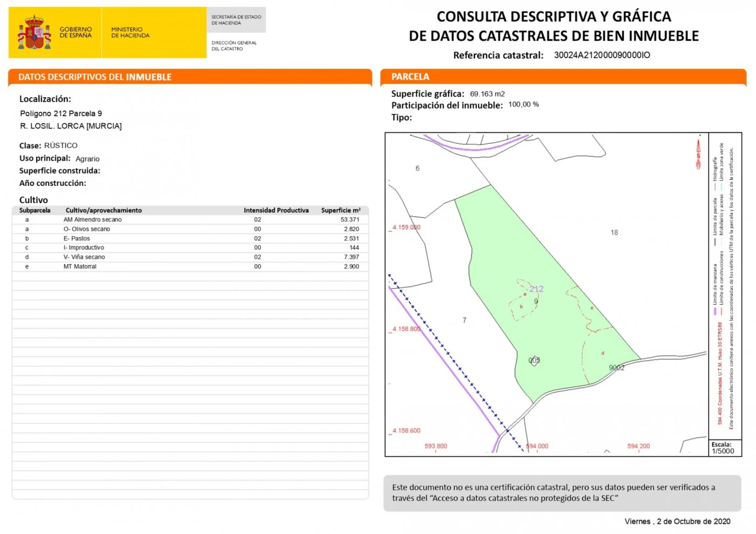Click the Escala 1/5000 scale box
The width and height of the screenshot is (756, 534).
(725, 448)
